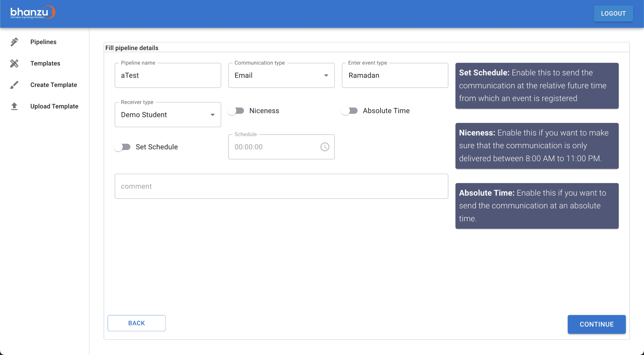Enable the Absolute Time switch
Screen dimensions: 644x355
click(350, 111)
